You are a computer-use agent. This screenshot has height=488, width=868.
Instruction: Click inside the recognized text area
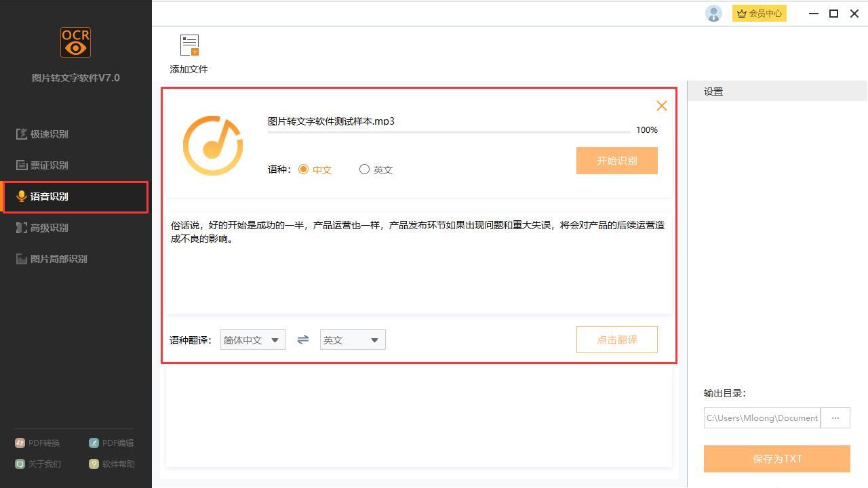click(x=419, y=264)
